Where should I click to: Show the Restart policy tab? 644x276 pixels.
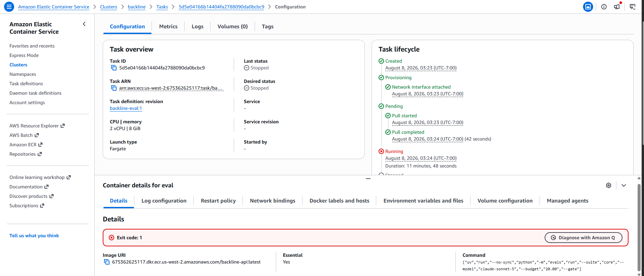click(218, 201)
